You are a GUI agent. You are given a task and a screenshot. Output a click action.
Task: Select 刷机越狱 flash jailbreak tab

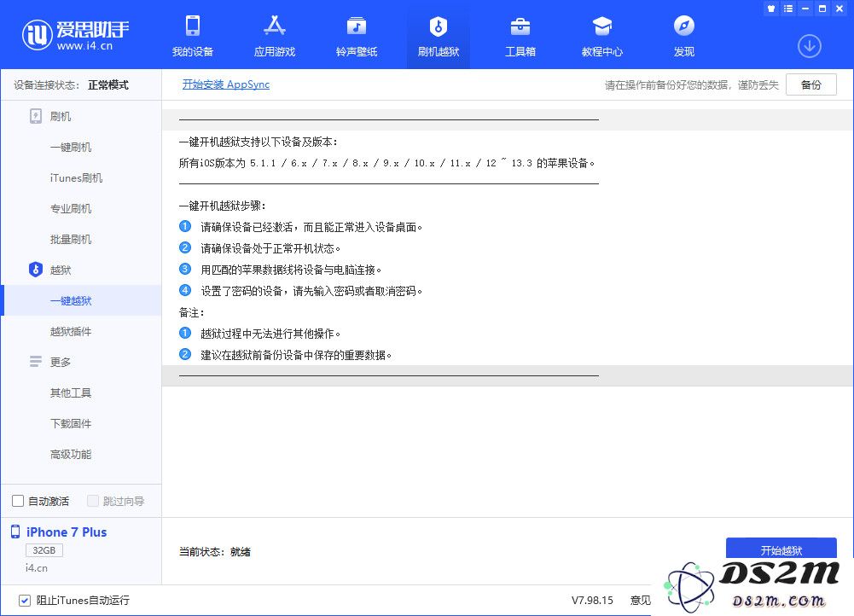439,36
